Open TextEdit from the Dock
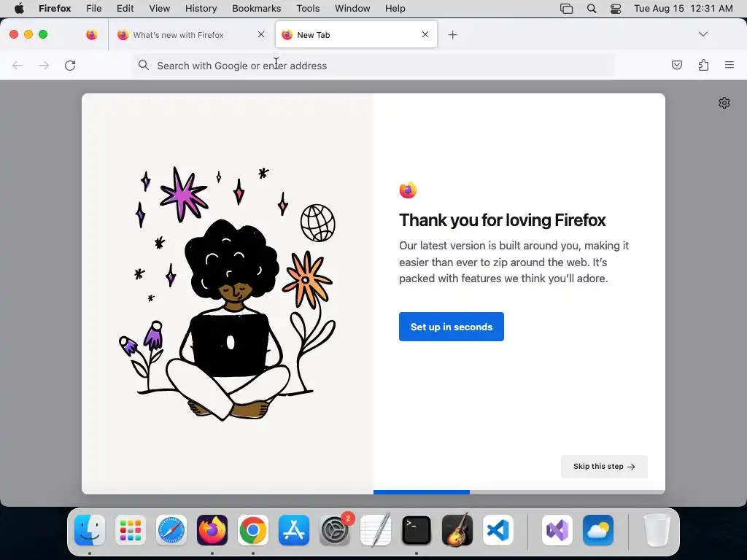Viewport: 747px width, 560px height. pos(376,530)
